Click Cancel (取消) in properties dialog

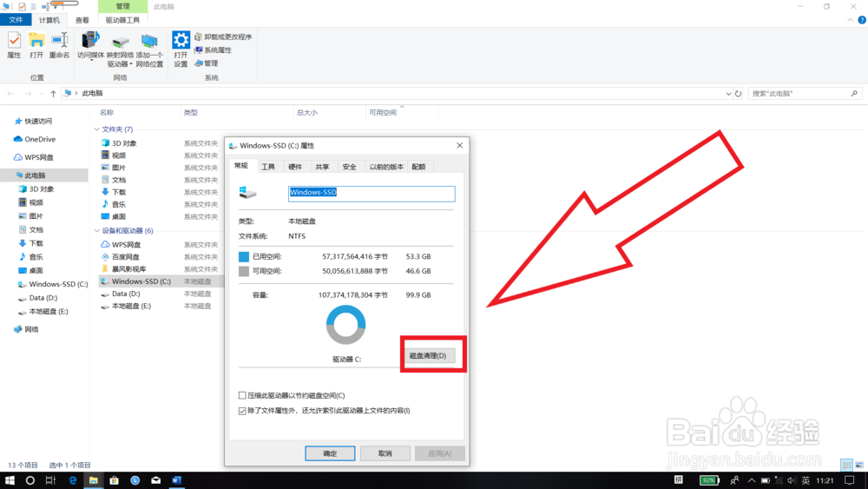[x=385, y=453]
